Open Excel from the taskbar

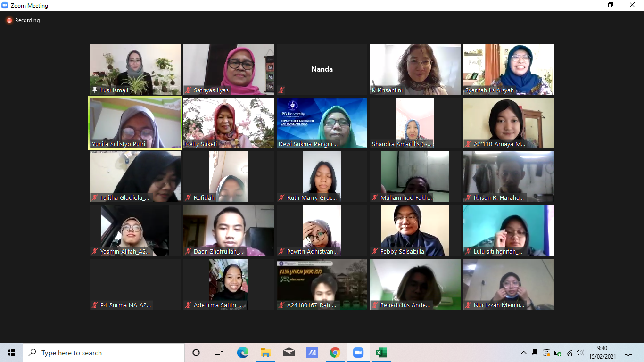(381, 353)
